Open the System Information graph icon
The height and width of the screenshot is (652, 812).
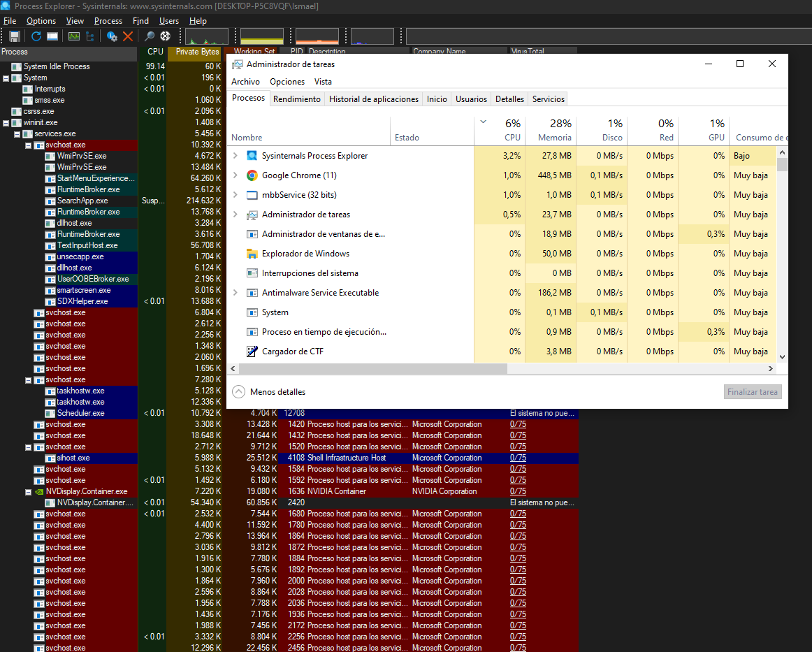74,36
